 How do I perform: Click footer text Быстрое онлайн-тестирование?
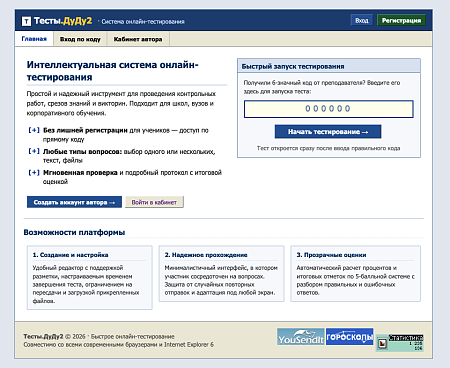(x=133, y=336)
